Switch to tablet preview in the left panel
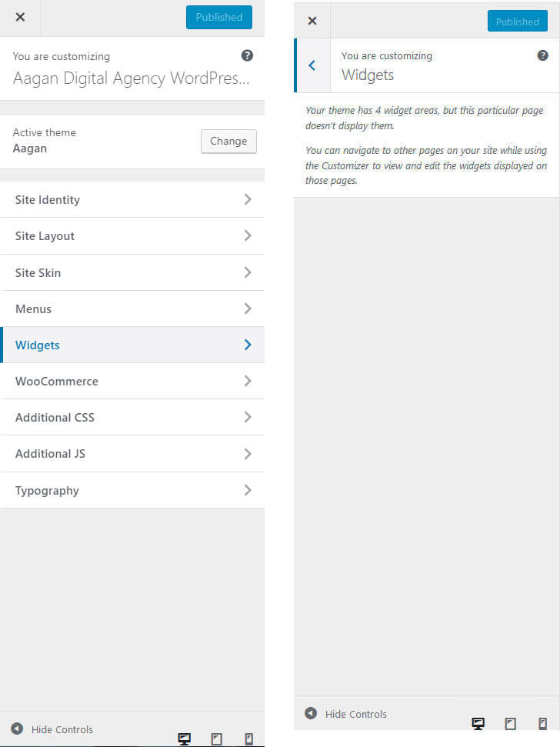The image size is (560, 747). point(217,739)
